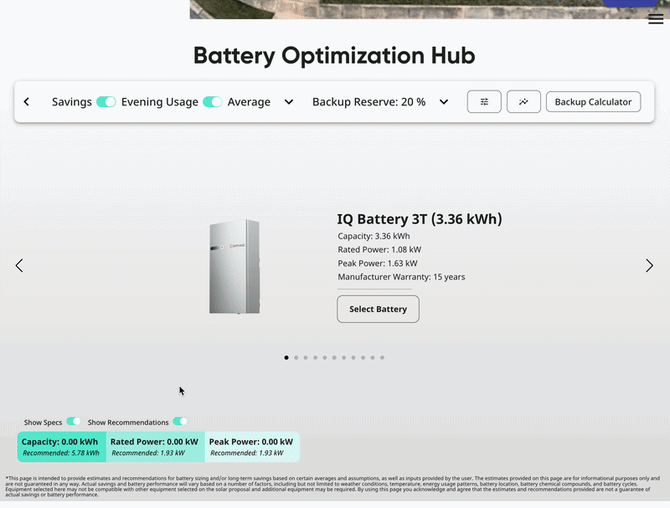Select the second carousel dot
Screen dimensions: 670x508
coord(296,358)
